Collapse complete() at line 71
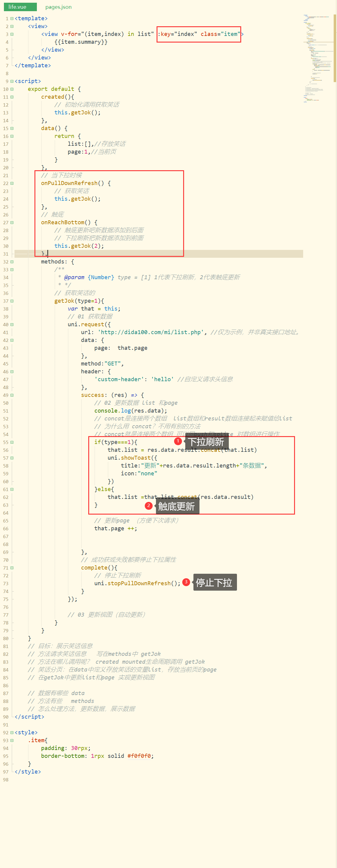 click(x=12, y=568)
